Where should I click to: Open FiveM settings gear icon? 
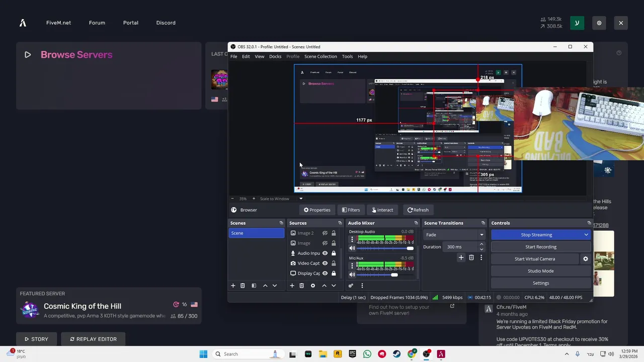tap(599, 23)
